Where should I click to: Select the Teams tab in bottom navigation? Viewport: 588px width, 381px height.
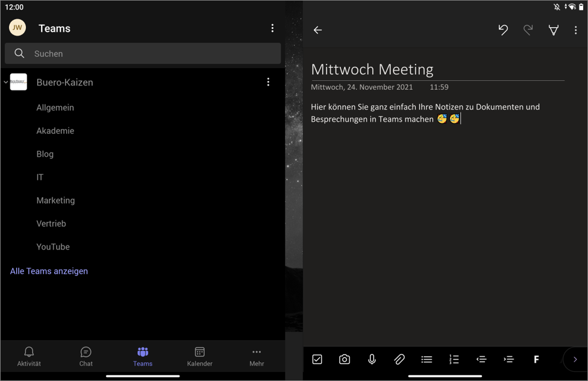pos(143,357)
